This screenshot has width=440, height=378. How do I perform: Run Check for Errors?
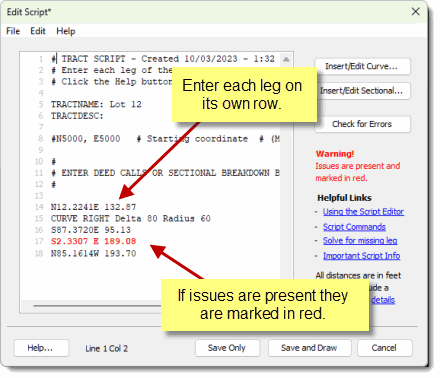(x=362, y=124)
